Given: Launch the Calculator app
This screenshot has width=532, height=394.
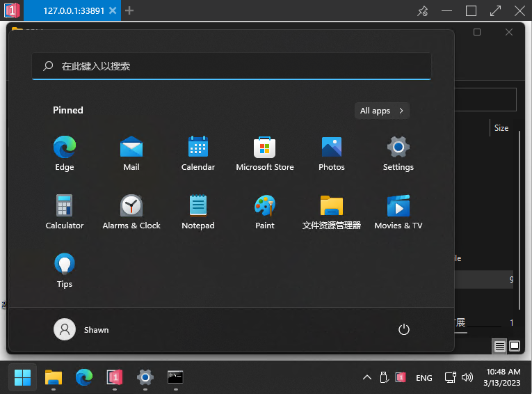Looking at the screenshot, I should 65,212.
